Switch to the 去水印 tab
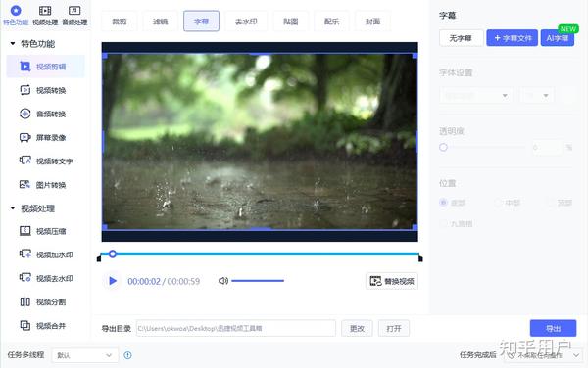Viewport: 588px width, 368px height. click(x=246, y=22)
